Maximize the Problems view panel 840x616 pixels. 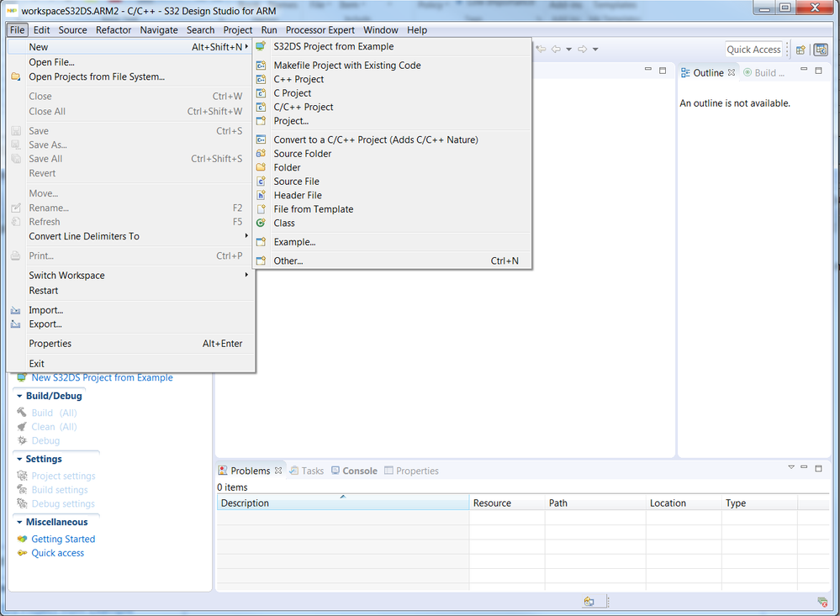(x=819, y=467)
